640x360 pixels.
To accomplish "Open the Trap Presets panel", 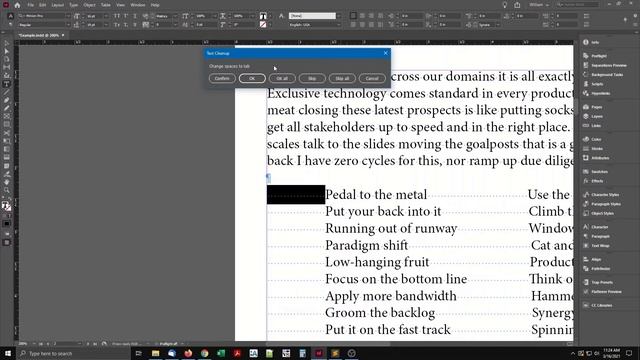I will [598, 282].
